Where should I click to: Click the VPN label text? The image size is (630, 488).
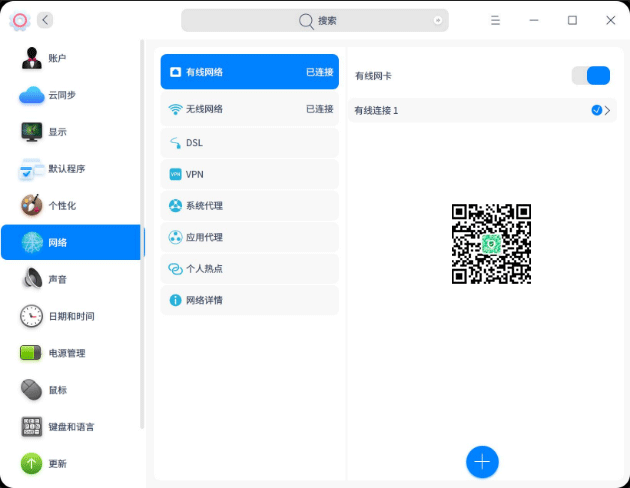[x=194, y=174]
